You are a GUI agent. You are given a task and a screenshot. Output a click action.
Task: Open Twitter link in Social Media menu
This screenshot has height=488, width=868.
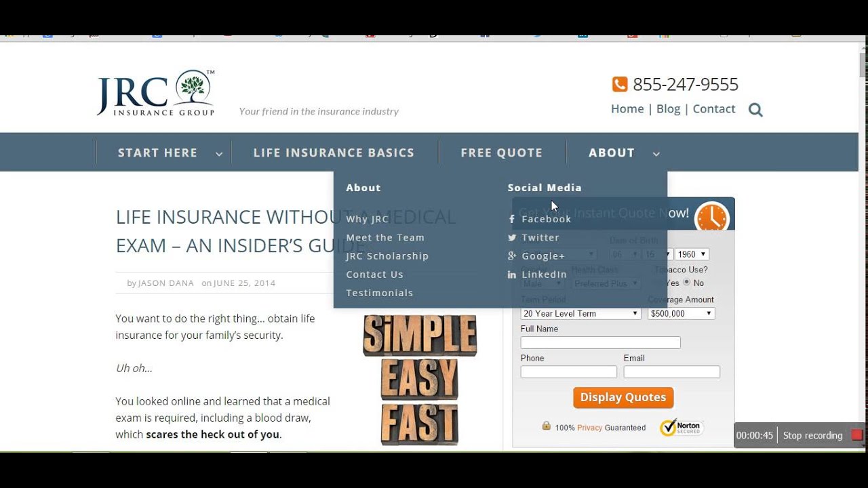click(540, 237)
